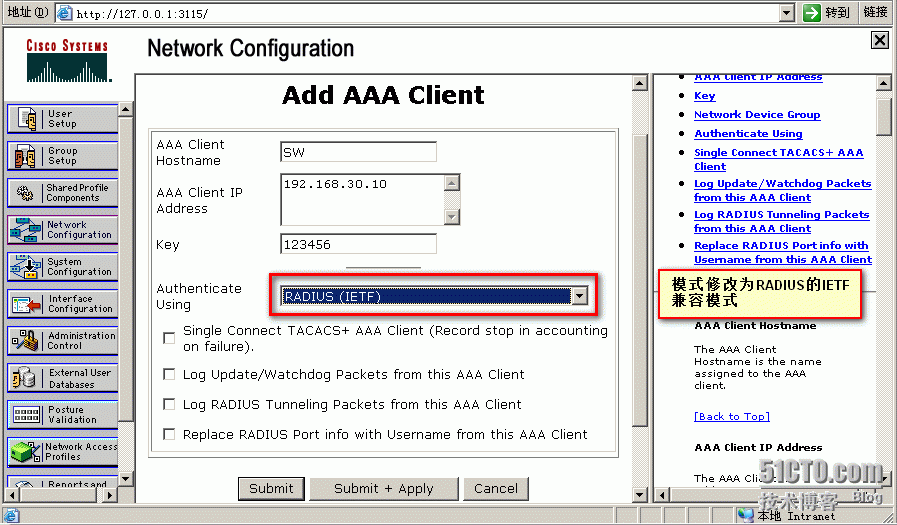Check Replace RADIUS Port info option
Image resolution: width=897 pixels, height=525 pixels.
(x=169, y=434)
